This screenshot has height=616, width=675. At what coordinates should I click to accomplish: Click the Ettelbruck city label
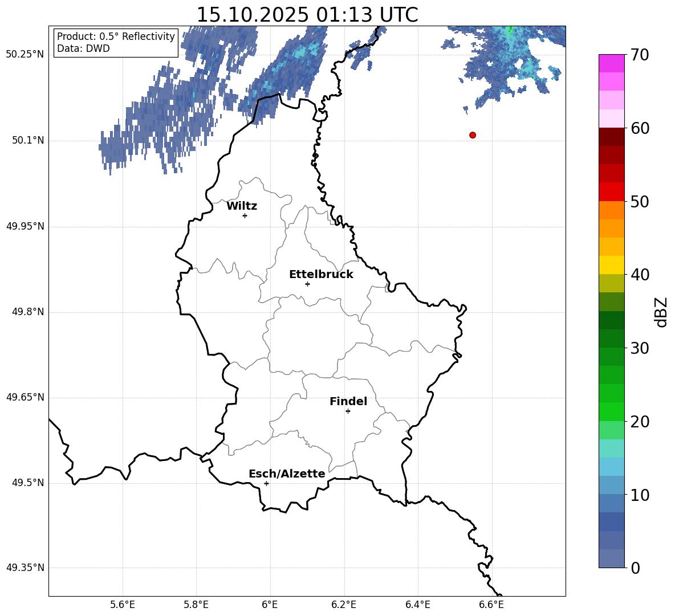pyautogui.click(x=321, y=275)
